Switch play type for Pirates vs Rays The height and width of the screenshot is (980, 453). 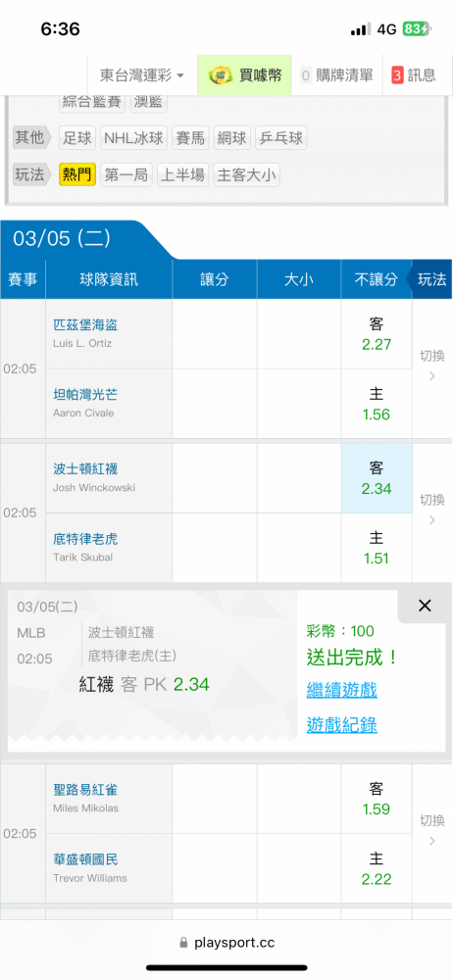(x=432, y=365)
